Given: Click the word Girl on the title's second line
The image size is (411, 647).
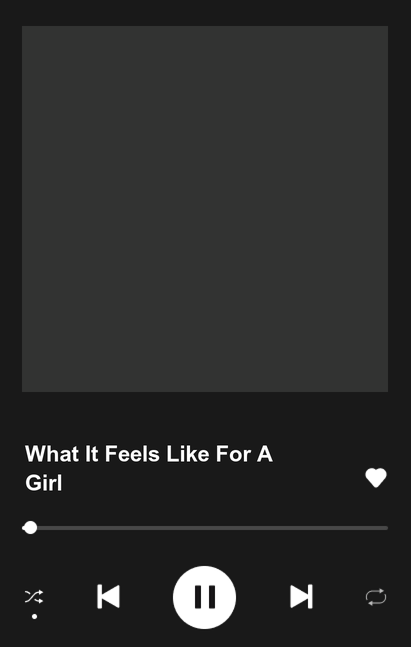Looking at the screenshot, I should coord(43,482).
